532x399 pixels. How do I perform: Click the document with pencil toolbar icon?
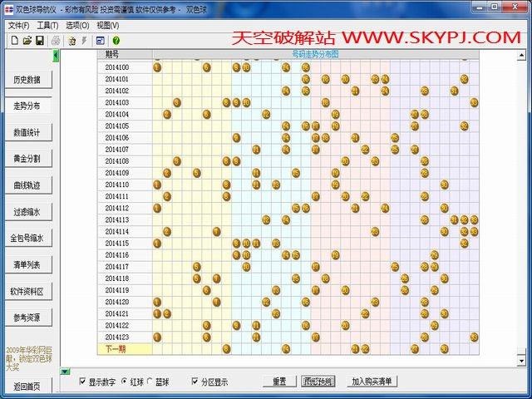[71, 40]
